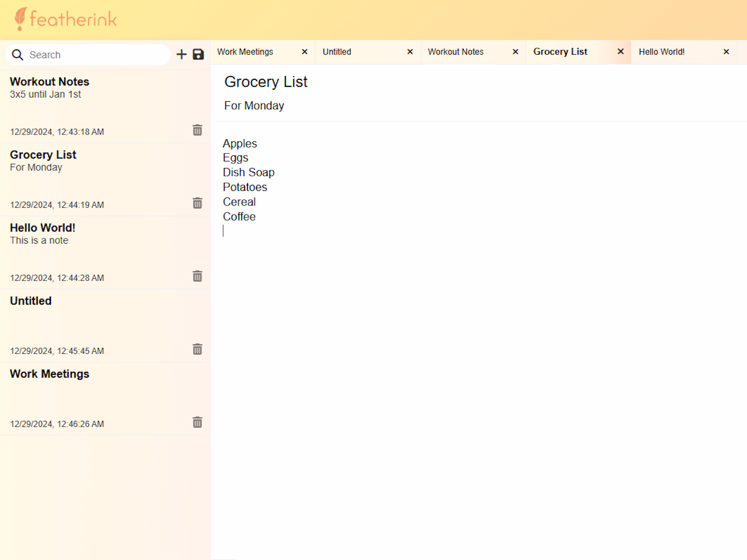747x560 pixels.
Task: Open the Untitled tab
Action: 337,52
